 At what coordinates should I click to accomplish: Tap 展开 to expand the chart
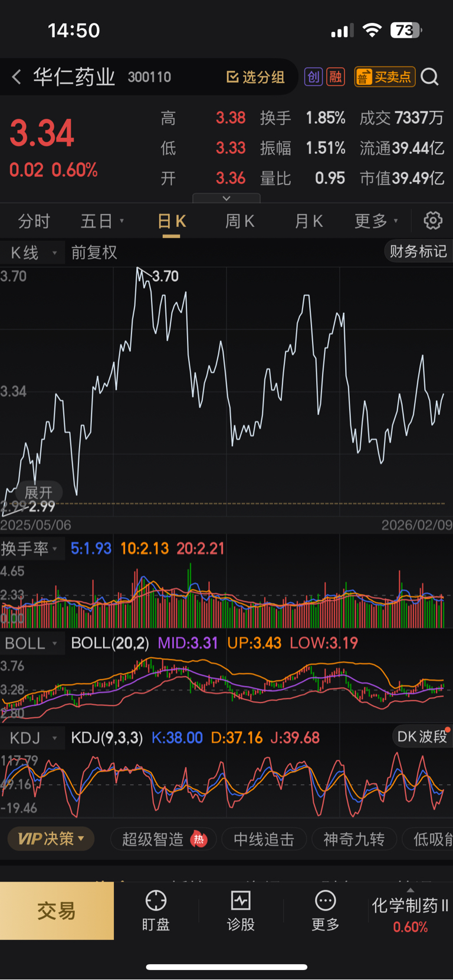[39, 493]
